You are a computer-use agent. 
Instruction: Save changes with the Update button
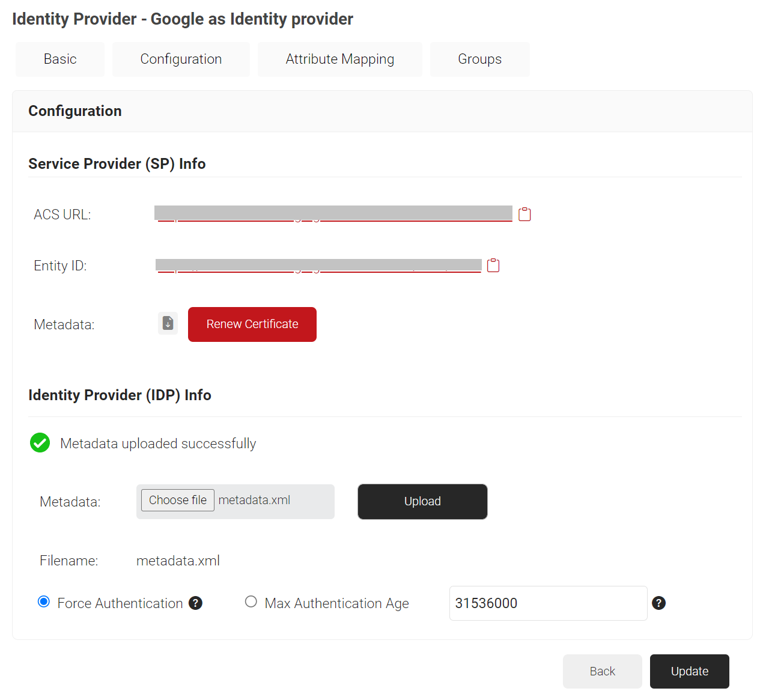(x=689, y=671)
